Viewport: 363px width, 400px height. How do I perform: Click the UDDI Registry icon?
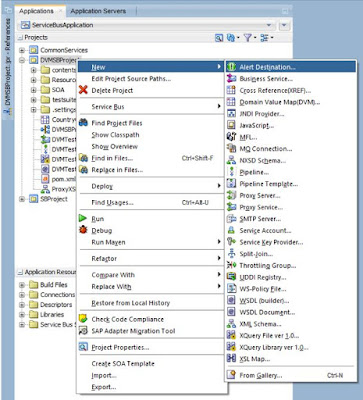click(231, 277)
